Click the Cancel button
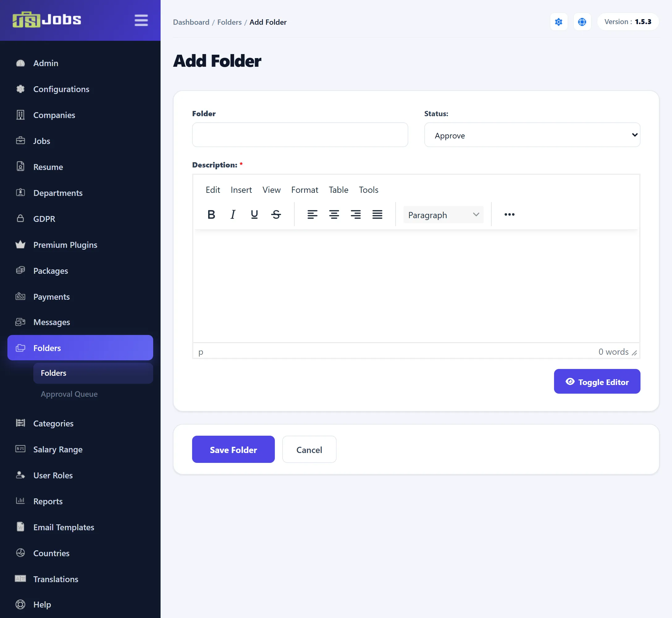The width and height of the screenshot is (672, 618). (x=309, y=450)
